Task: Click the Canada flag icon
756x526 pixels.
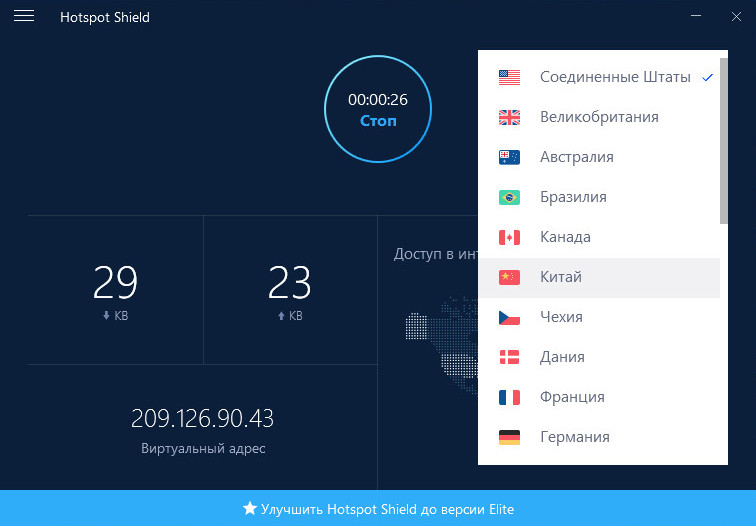Action: pyautogui.click(x=509, y=237)
